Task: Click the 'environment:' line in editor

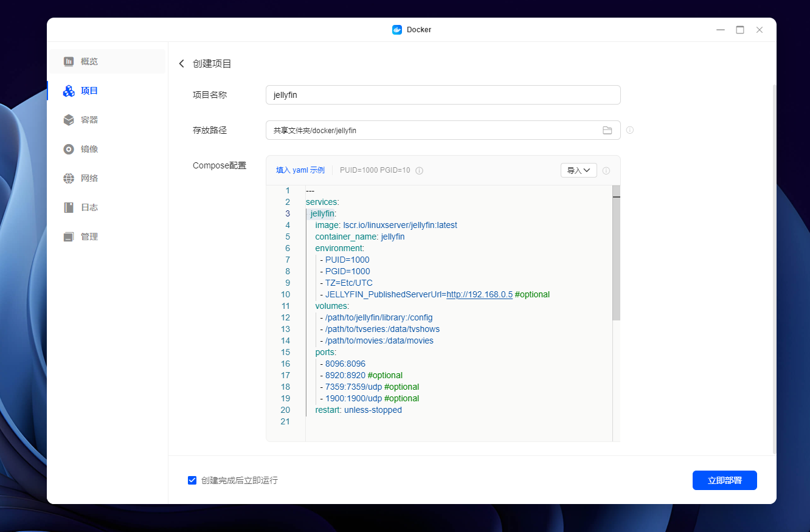Action: [339, 248]
